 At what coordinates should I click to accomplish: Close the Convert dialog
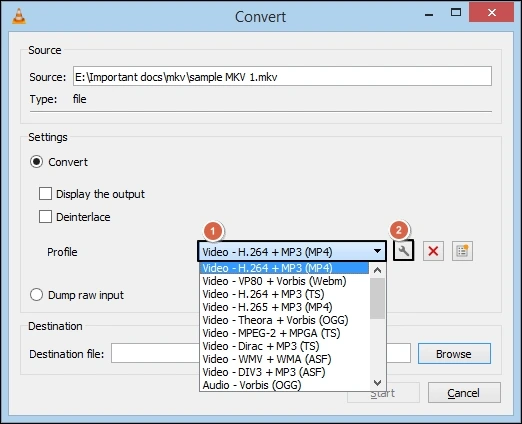(x=491, y=13)
